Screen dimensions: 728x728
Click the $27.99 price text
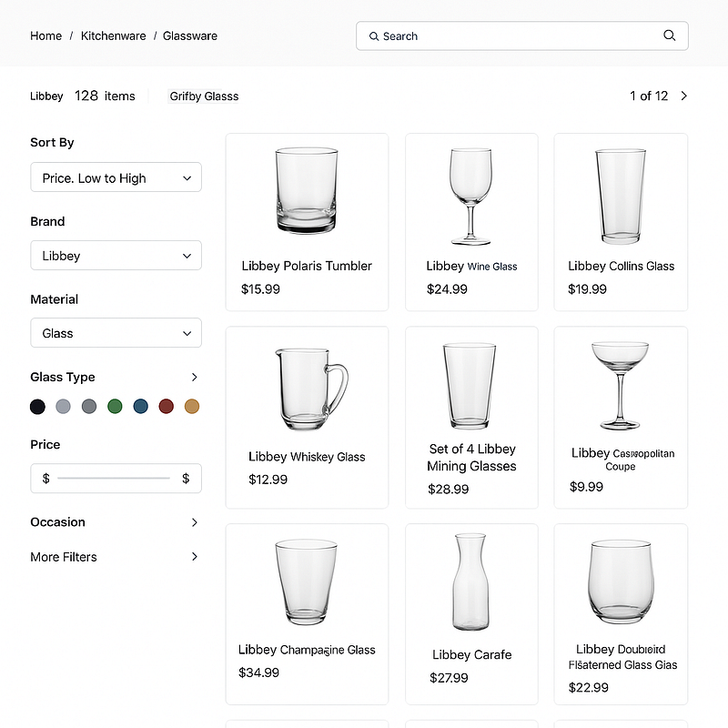[x=449, y=678]
